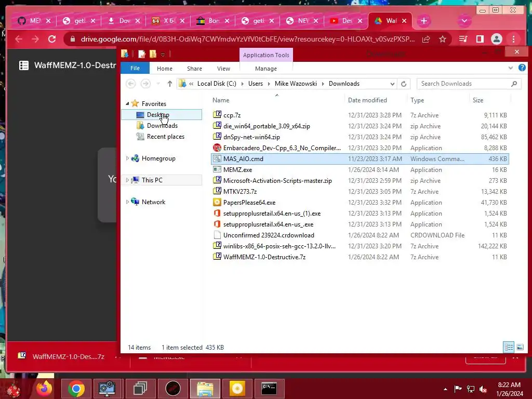Screen dimensions: 532x399
Task: Click Mike Wazowski in the breadcrumb
Action: tap(296, 84)
